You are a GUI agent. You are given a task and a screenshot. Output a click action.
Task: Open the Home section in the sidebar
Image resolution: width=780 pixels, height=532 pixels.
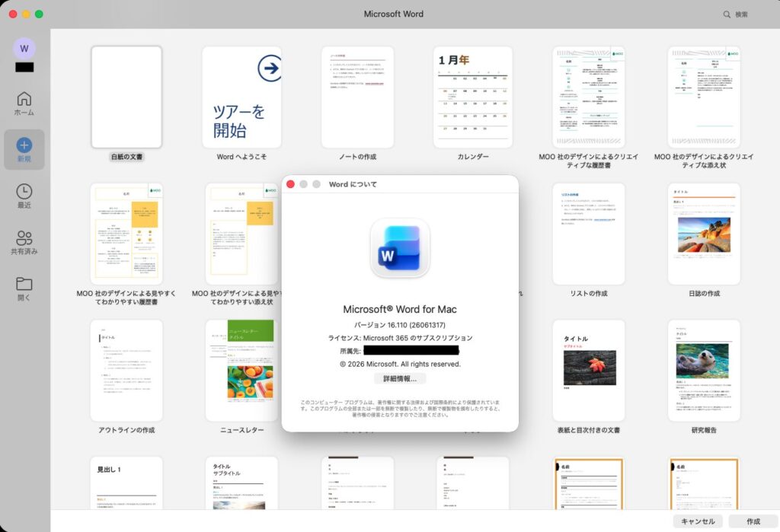pos(24,104)
